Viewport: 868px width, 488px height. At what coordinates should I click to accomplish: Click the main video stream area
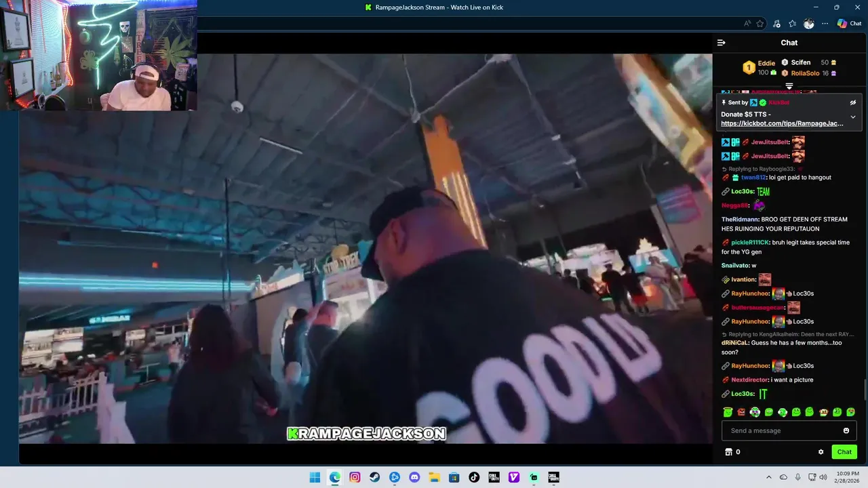point(366,249)
